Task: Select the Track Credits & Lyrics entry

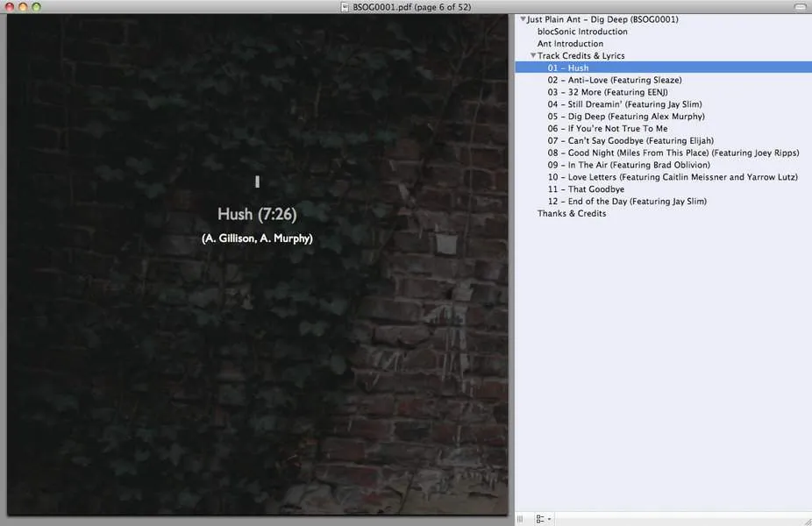Action: point(581,56)
